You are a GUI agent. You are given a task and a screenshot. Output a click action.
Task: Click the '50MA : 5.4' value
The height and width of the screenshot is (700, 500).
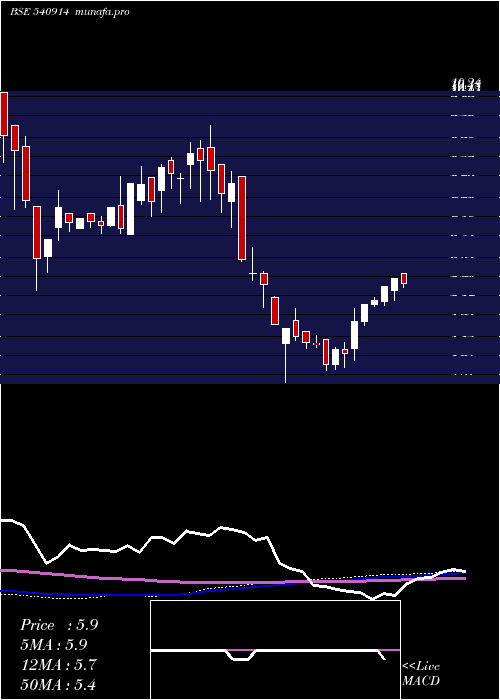coord(58,684)
